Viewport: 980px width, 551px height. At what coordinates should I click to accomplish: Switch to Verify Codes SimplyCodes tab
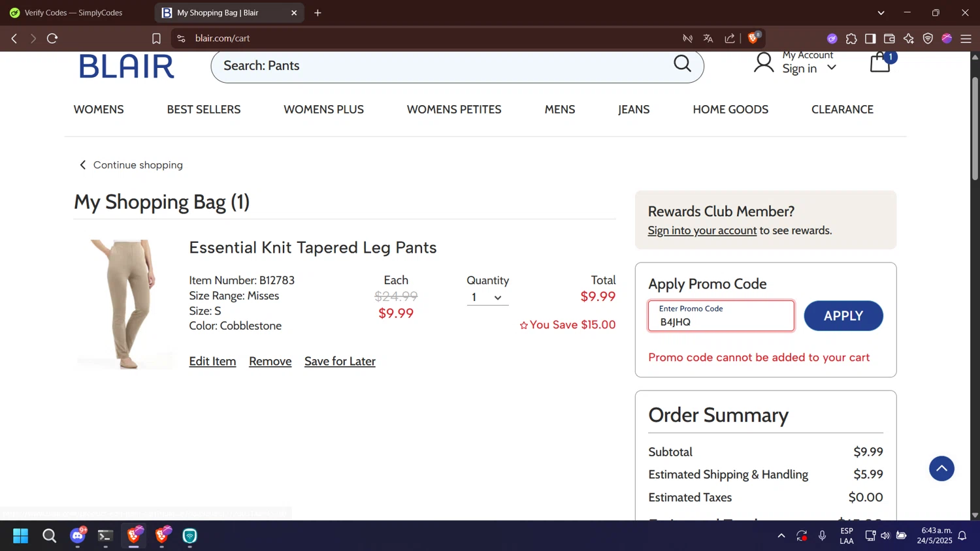[73, 12]
